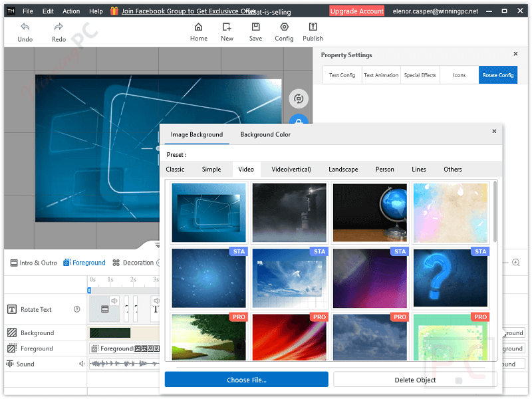This screenshot has width=532, height=399.
Task: Select the pastel watercolor background thumbnail
Action: pyautogui.click(x=451, y=212)
